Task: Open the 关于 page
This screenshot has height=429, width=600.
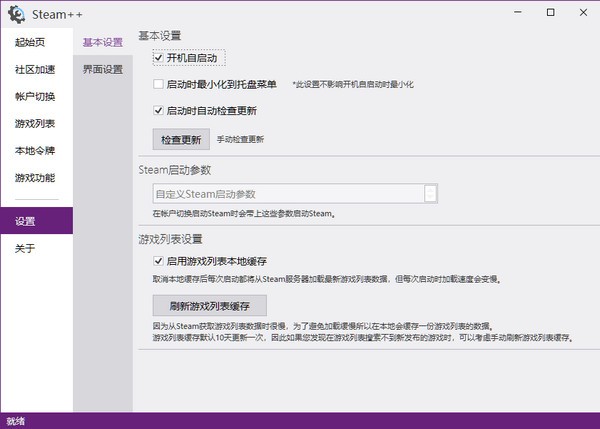Action: (x=25, y=249)
